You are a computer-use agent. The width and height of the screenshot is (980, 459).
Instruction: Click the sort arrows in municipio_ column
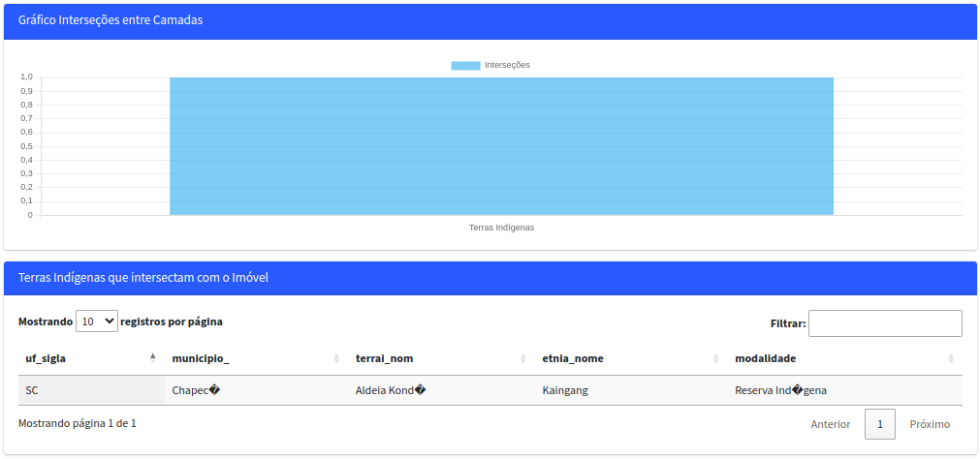[x=336, y=358]
